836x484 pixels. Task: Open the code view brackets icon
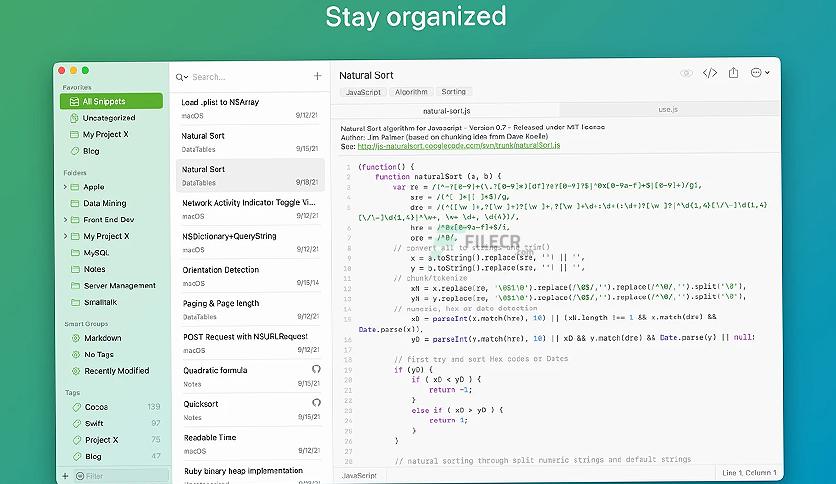pos(710,73)
